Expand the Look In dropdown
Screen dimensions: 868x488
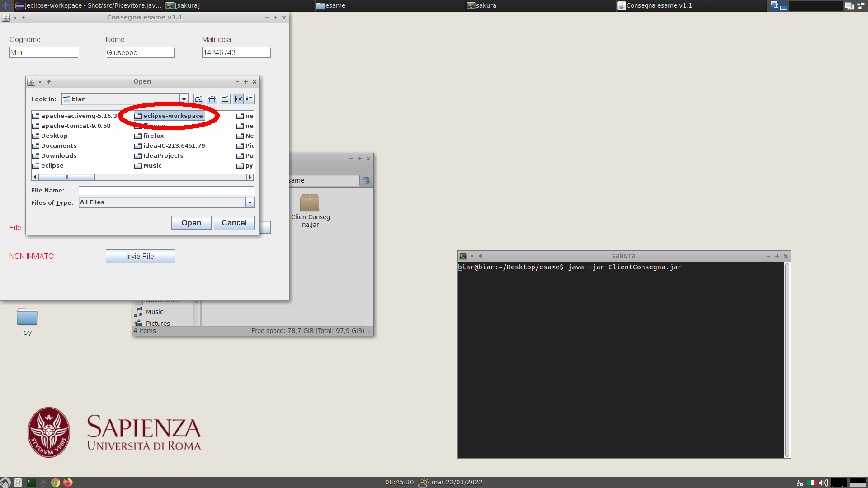coord(184,99)
